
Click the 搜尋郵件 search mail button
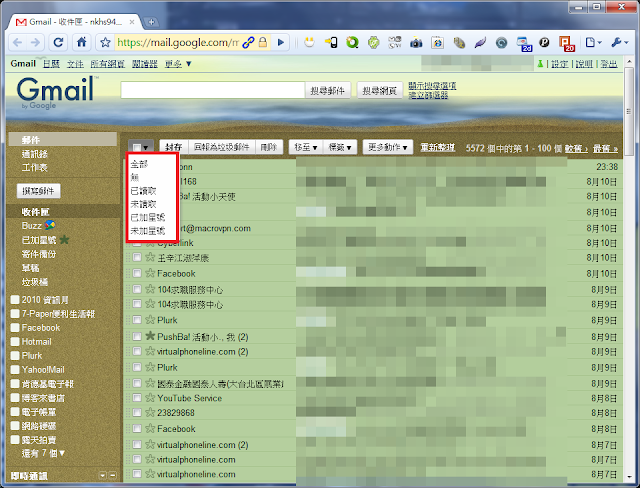tap(328, 90)
